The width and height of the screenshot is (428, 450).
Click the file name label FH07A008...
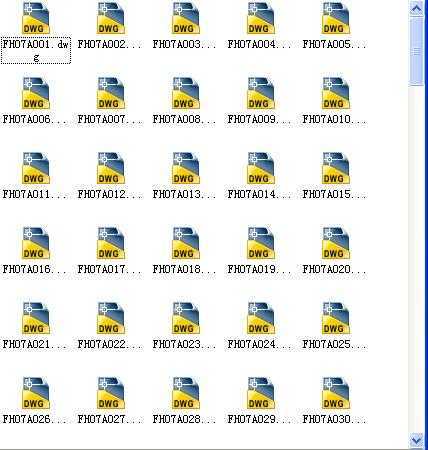pos(184,119)
